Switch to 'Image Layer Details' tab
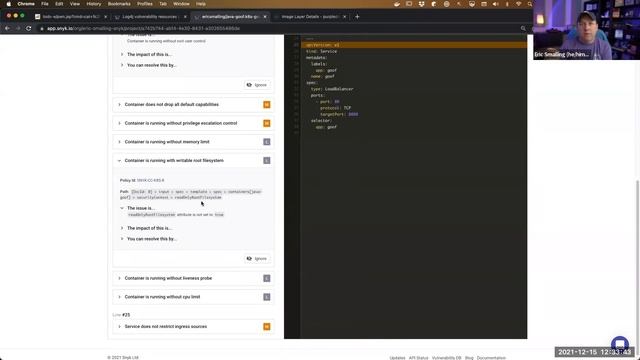The image size is (640, 360). pyautogui.click(x=309, y=17)
